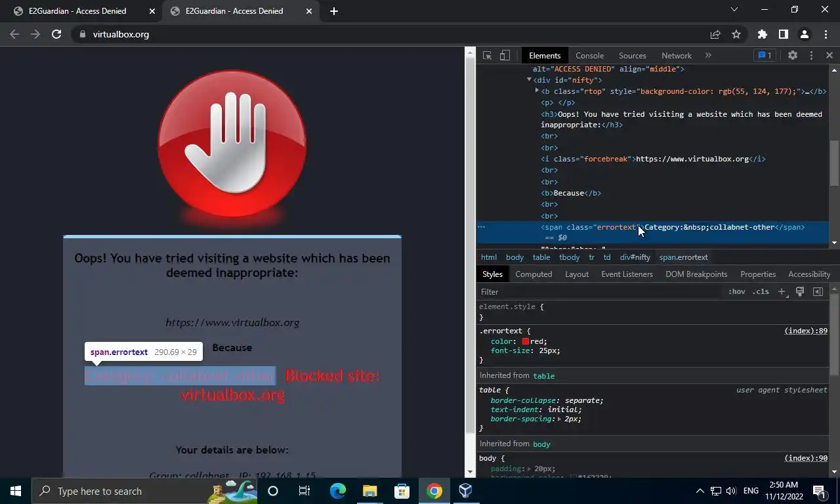Click the red color swatch in .errortext
This screenshot has height=504, width=840.
pyautogui.click(x=526, y=342)
